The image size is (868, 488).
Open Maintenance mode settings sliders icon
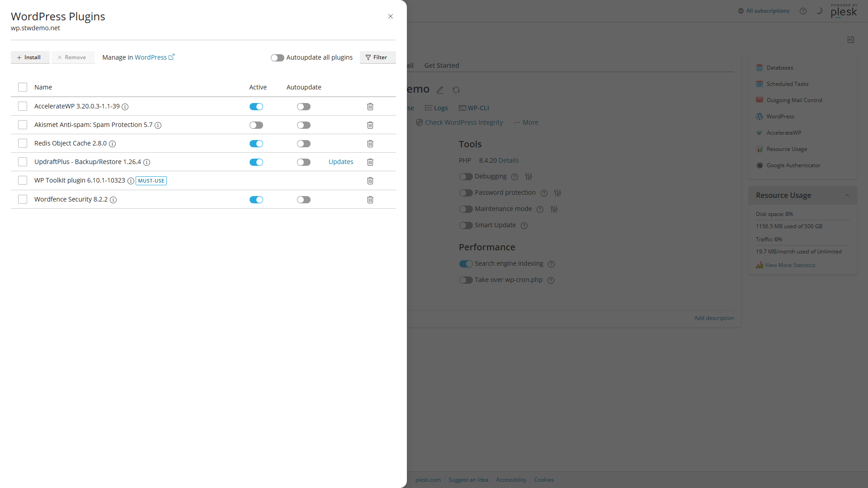[554, 209]
